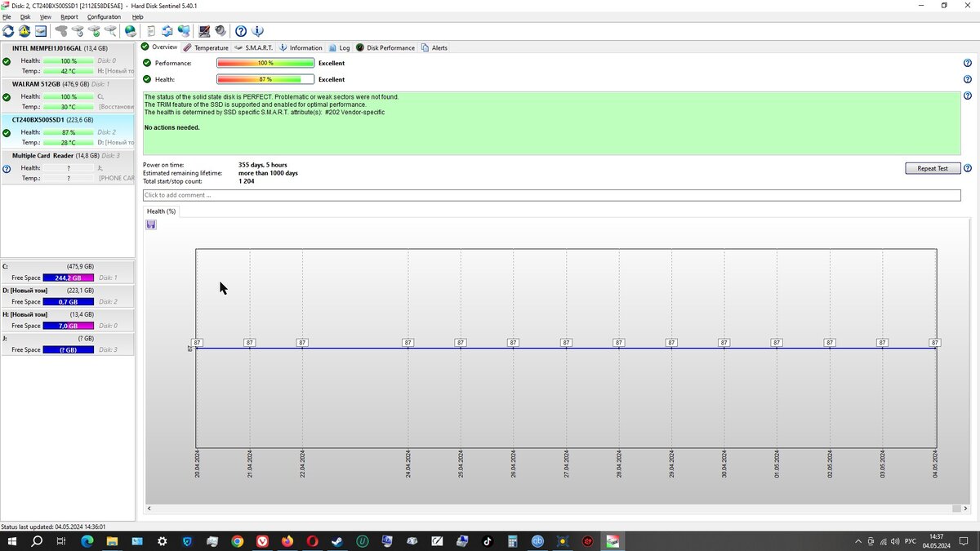Viewport: 980px width, 551px height.
Task: Open the File menu
Action: pos(7,16)
